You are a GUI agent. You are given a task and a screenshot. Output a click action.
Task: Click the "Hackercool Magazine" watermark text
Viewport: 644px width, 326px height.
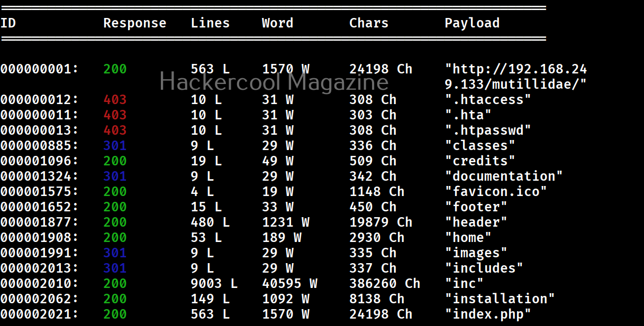click(x=274, y=82)
